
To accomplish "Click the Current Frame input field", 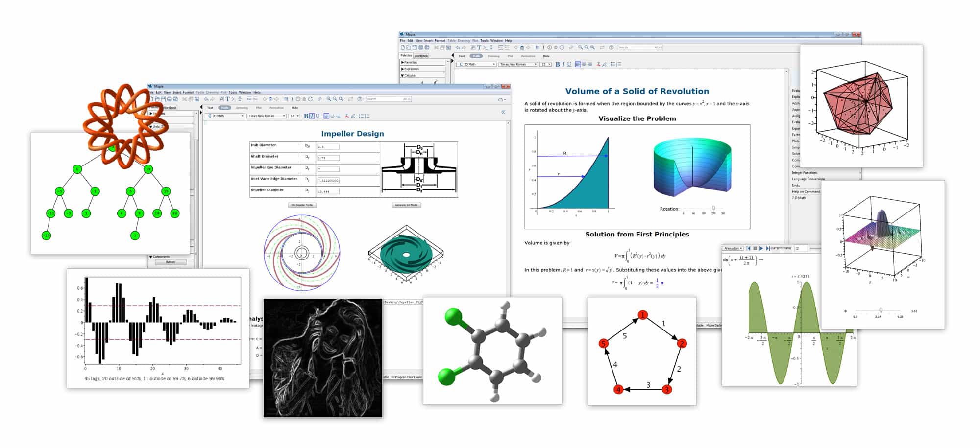I will point(801,249).
